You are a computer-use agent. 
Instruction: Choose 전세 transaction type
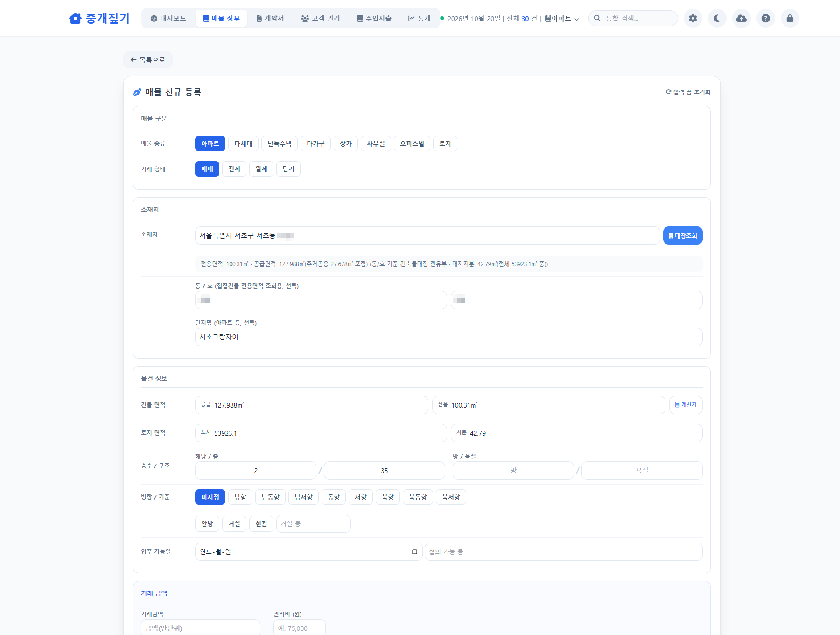(234, 169)
